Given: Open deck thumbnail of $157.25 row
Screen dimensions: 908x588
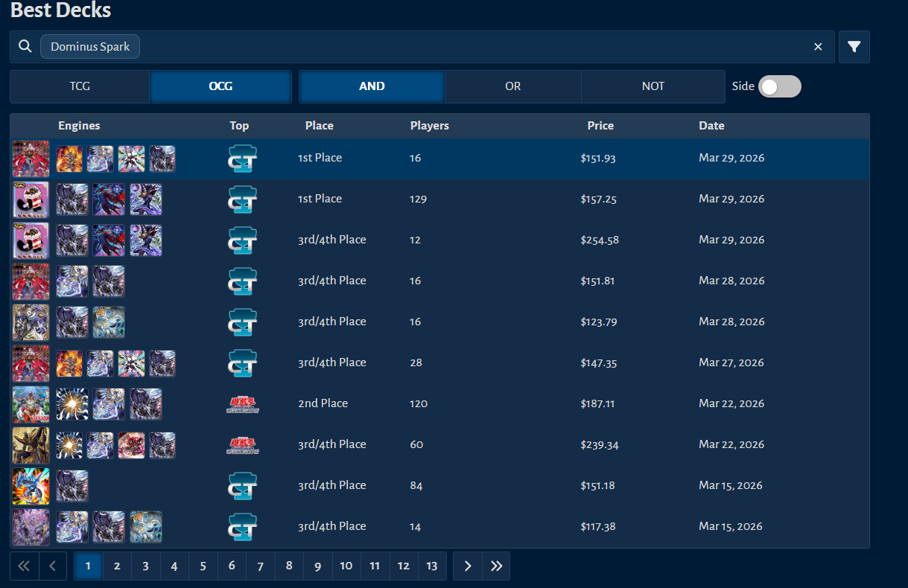Looking at the screenshot, I should pos(31,199).
